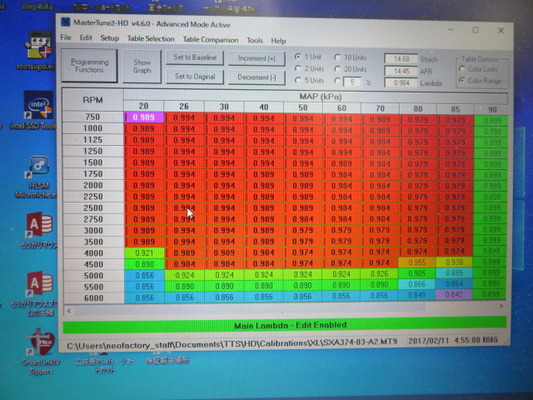Click the MAP 90 column header
This screenshot has width=533, height=400.
click(492, 109)
